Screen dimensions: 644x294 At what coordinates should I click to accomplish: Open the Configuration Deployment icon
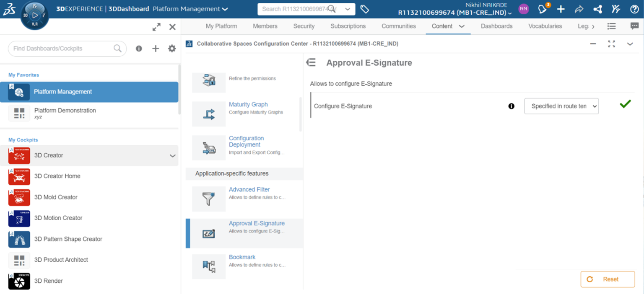click(x=208, y=147)
